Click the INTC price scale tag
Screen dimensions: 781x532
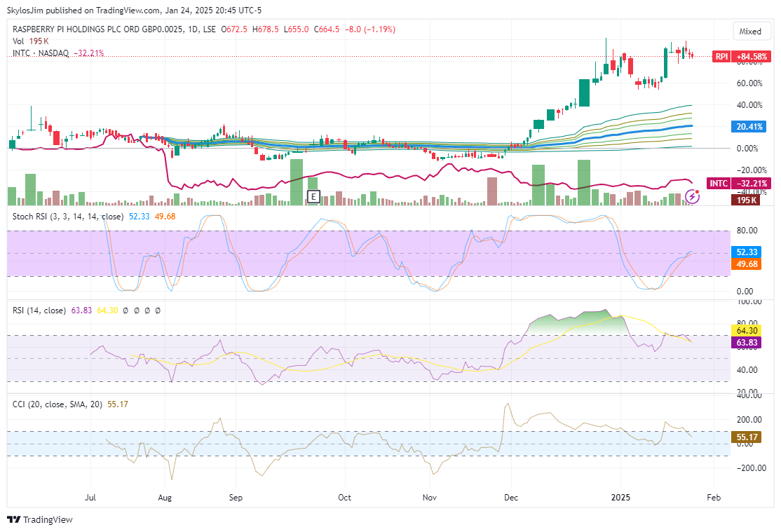(719, 184)
